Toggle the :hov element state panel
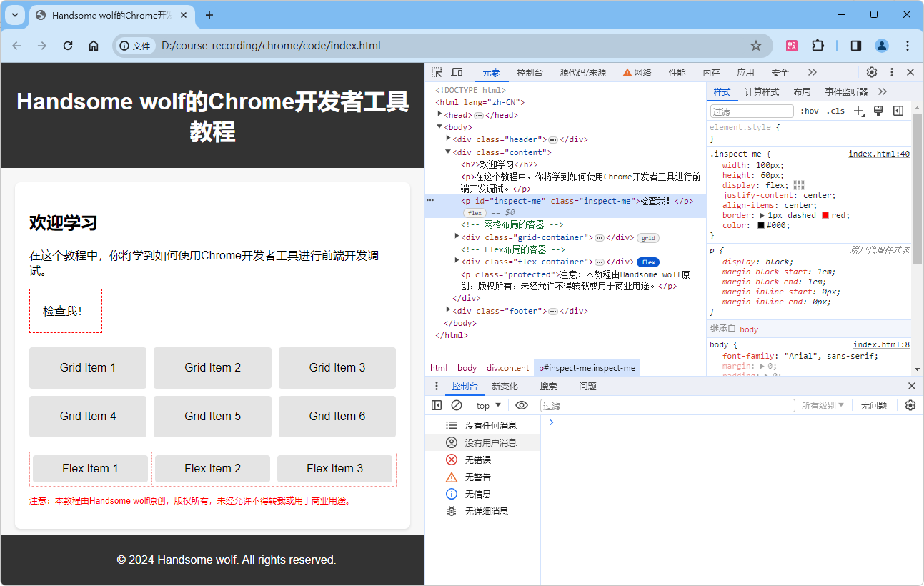Image resolution: width=924 pixels, height=586 pixels. point(809,111)
